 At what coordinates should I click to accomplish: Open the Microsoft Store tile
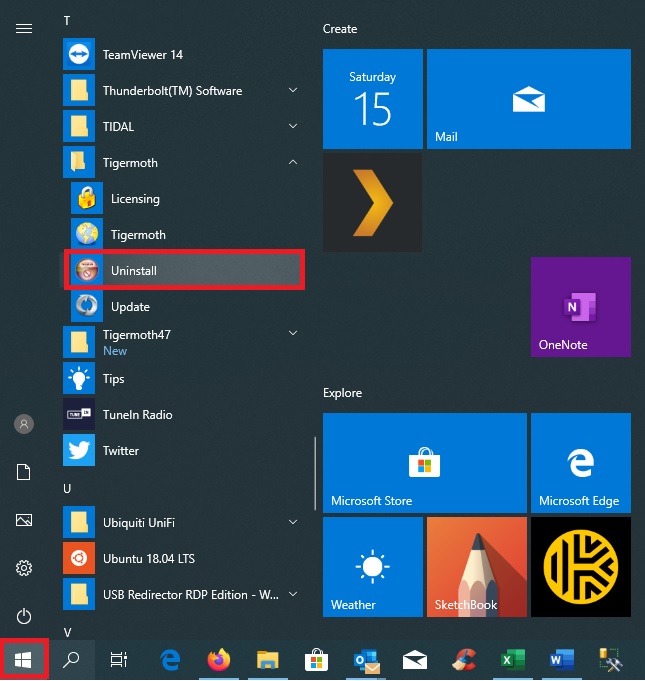pyautogui.click(x=425, y=463)
